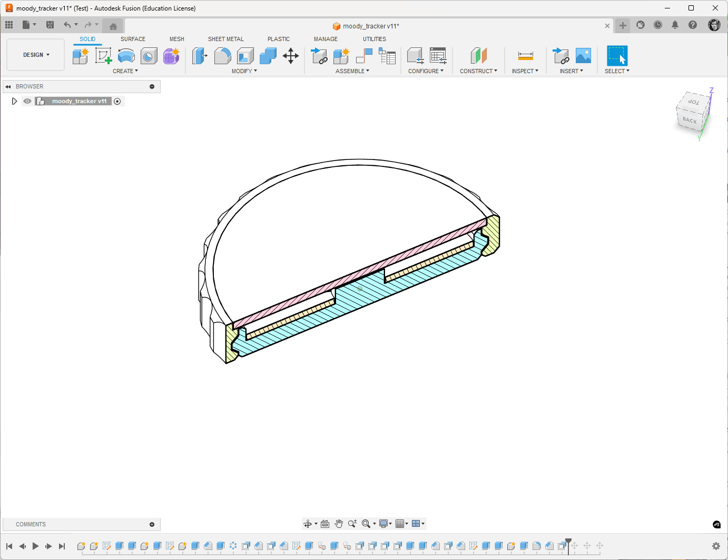Viewport: 728px width, 560px height.
Task: Click the Measure tool under Inspect
Action: tap(525, 56)
